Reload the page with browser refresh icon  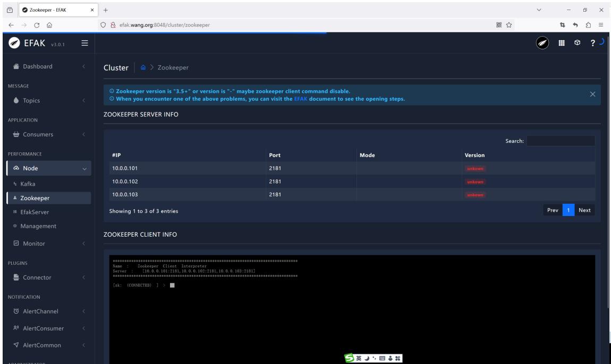point(37,25)
